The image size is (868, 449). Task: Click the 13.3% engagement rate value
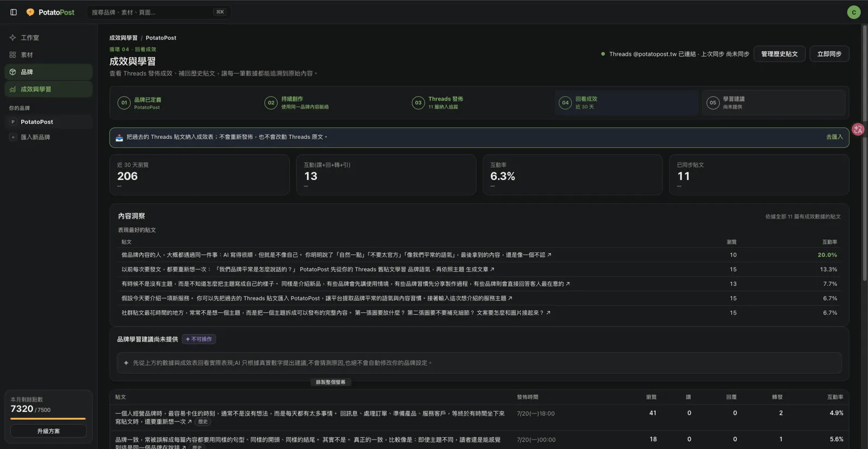click(x=828, y=270)
